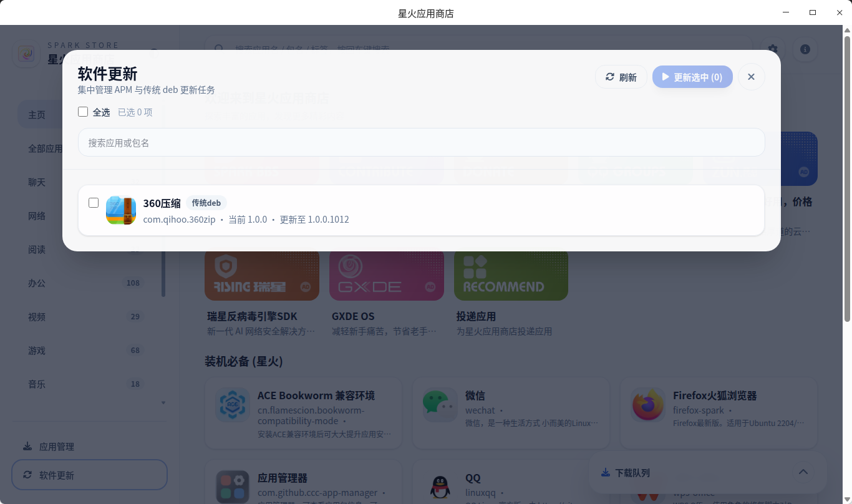Open the Spark Store logo
The image size is (852, 504).
click(26, 54)
